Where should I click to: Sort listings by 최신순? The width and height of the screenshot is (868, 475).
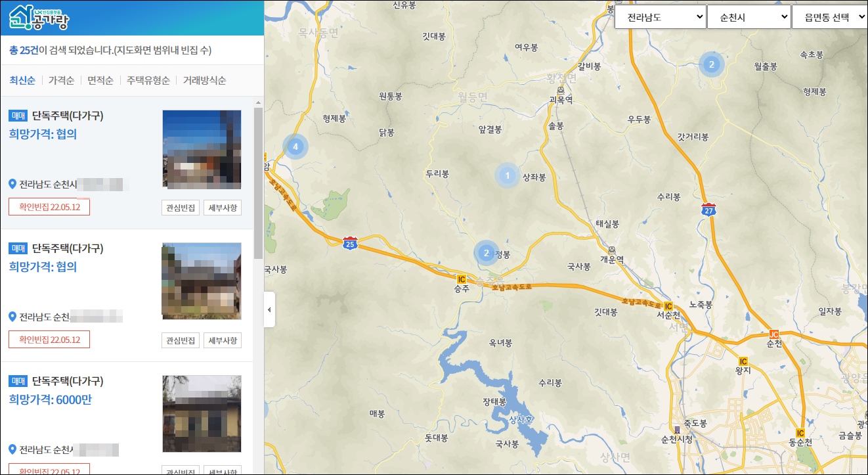pyautogui.click(x=22, y=81)
